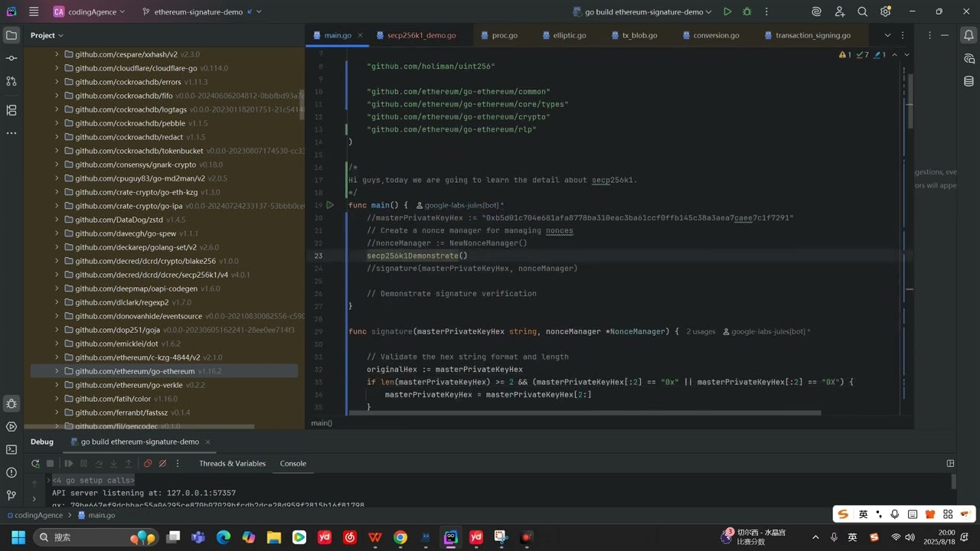Toggle the debug layout settings icon

950,464
